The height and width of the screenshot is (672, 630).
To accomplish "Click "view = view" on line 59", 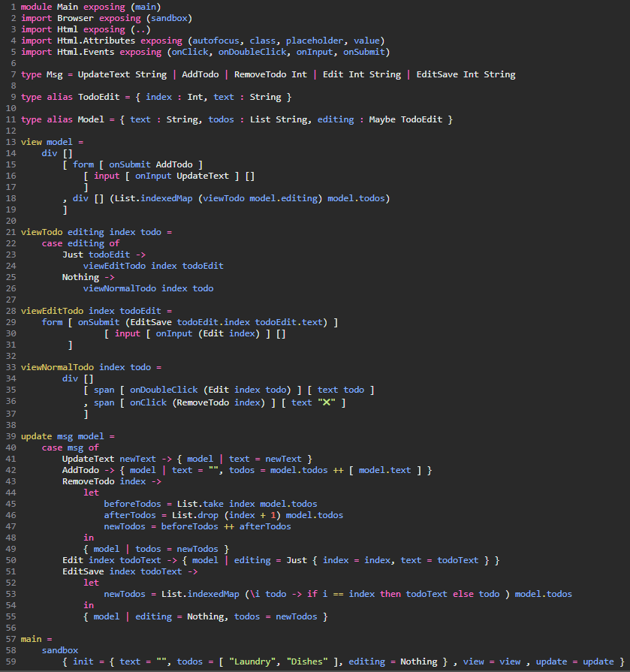I will (x=492, y=661).
